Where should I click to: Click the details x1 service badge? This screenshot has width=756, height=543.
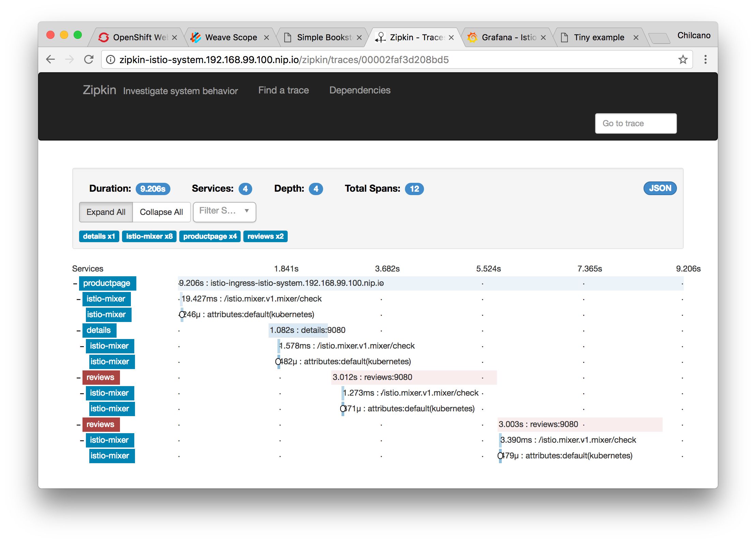[x=99, y=236]
